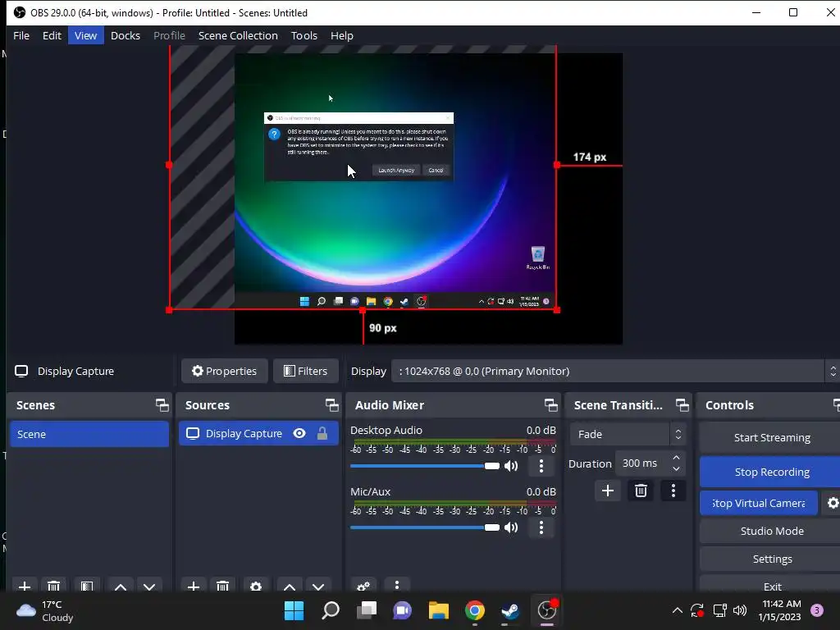Toggle lock on Display Capture source

click(x=322, y=433)
